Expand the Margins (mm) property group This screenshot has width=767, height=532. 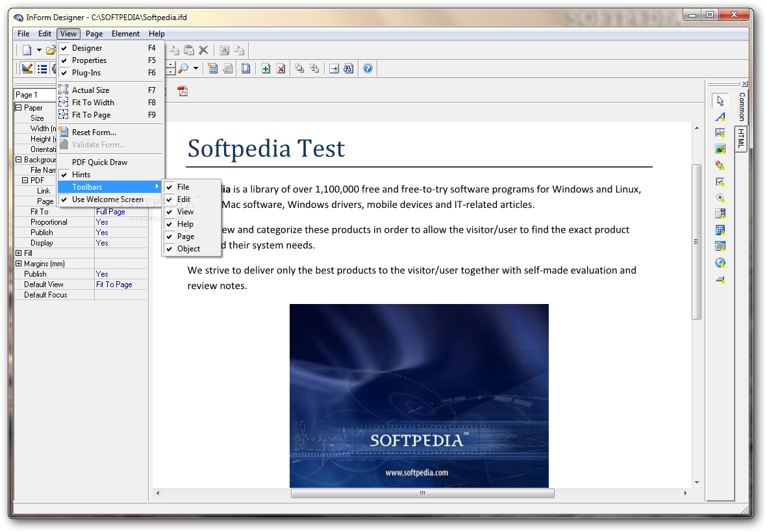[x=19, y=264]
